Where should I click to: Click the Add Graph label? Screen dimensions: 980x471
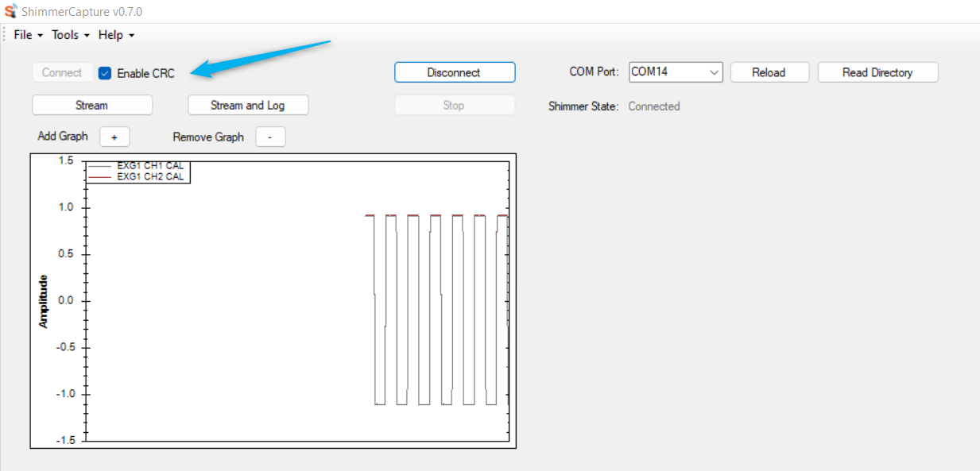(63, 136)
